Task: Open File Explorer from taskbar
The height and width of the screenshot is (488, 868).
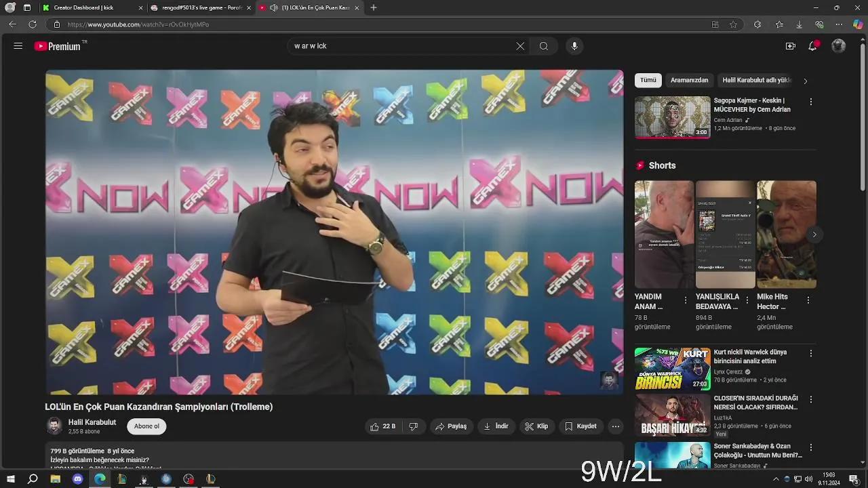Action: pyautogui.click(x=55, y=479)
